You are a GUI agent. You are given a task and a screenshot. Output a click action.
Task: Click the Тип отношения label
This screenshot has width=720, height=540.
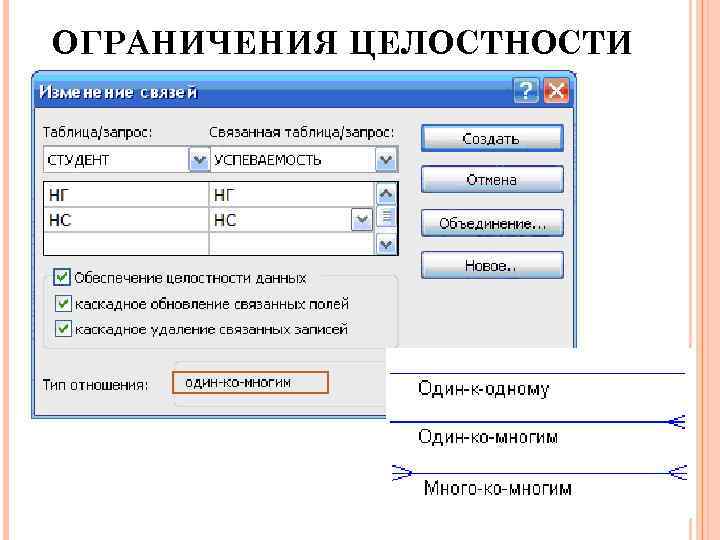tap(96, 384)
